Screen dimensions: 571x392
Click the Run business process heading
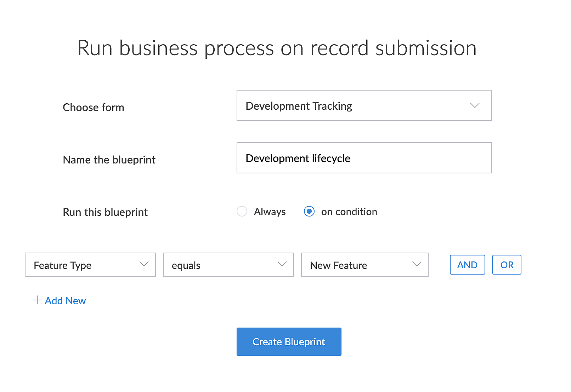(277, 48)
